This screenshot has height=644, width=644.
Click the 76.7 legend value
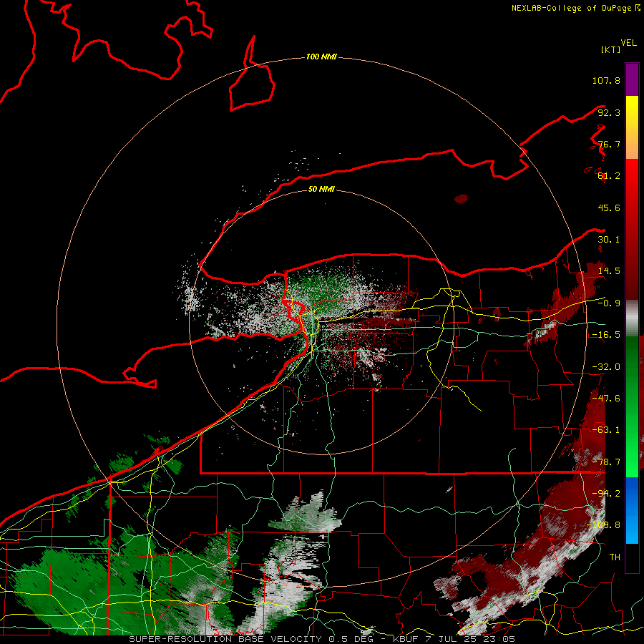tap(609, 144)
